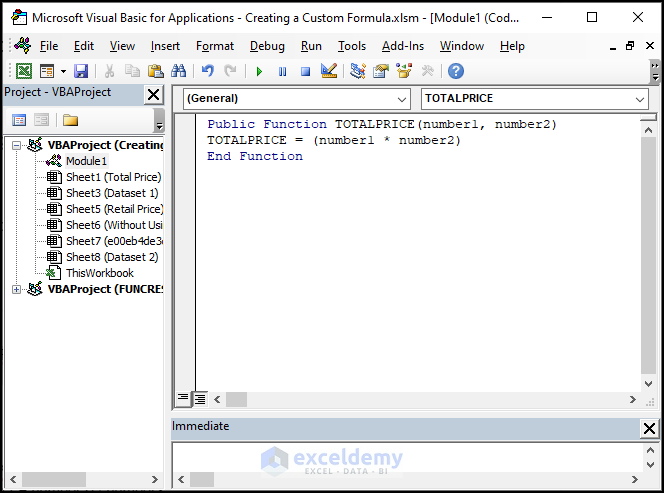
Task: Select Sheet6 (Without Usi...) in the tree
Action: pos(114,225)
